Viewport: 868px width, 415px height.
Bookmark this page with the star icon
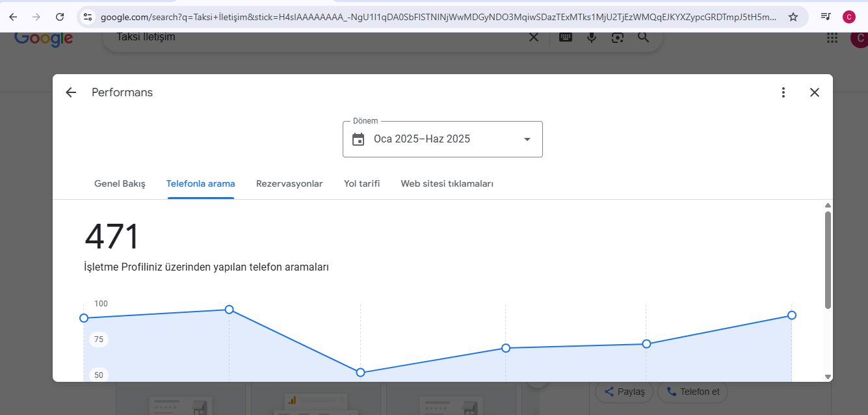(x=793, y=17)
